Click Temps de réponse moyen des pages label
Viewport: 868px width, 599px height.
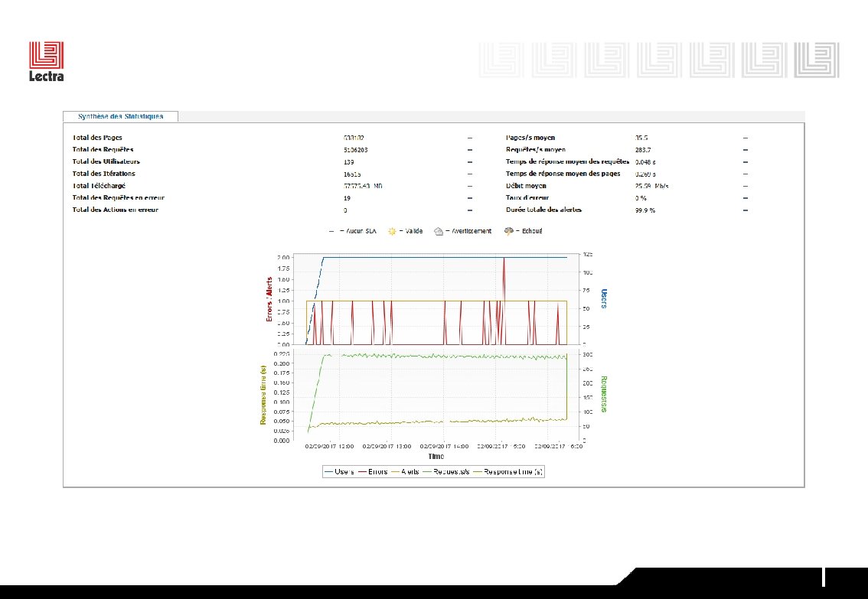point(563,174)
